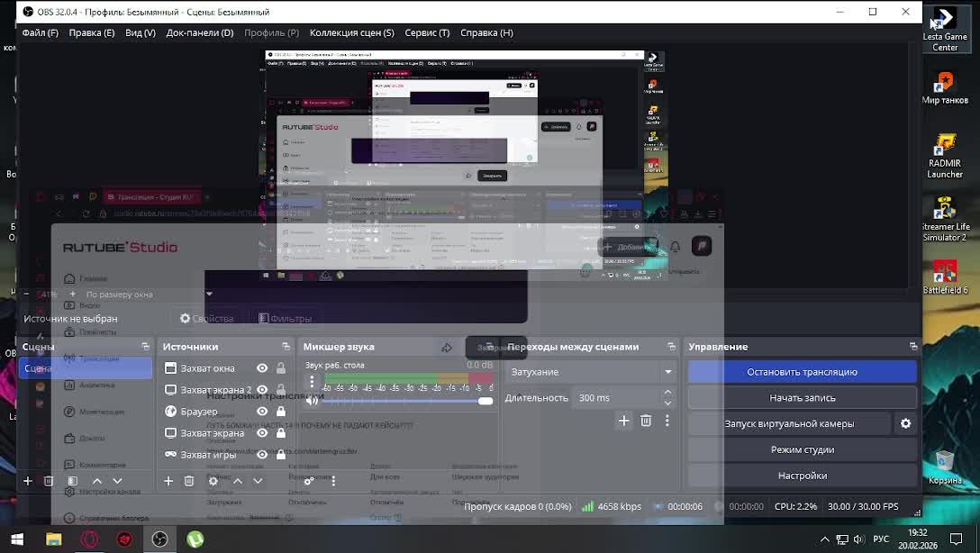
Task: Open the Настройки button in Управление
Action: tap(803, 476)
